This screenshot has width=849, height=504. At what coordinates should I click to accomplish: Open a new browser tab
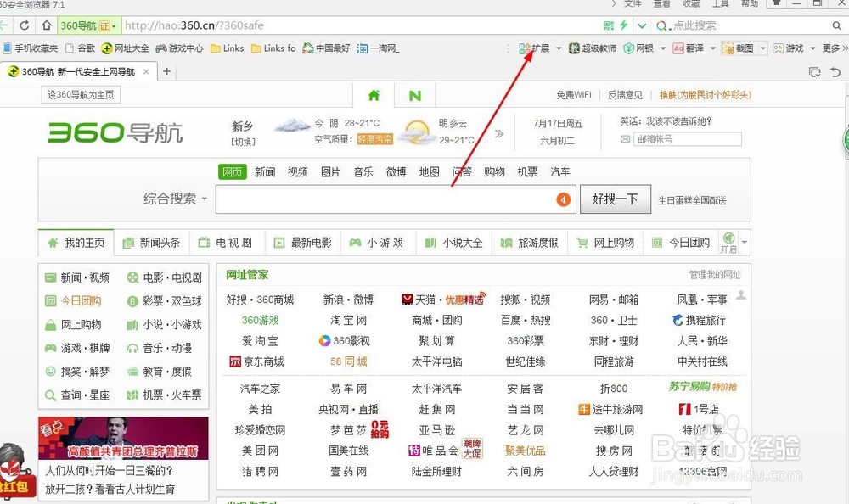coord(166,71)
